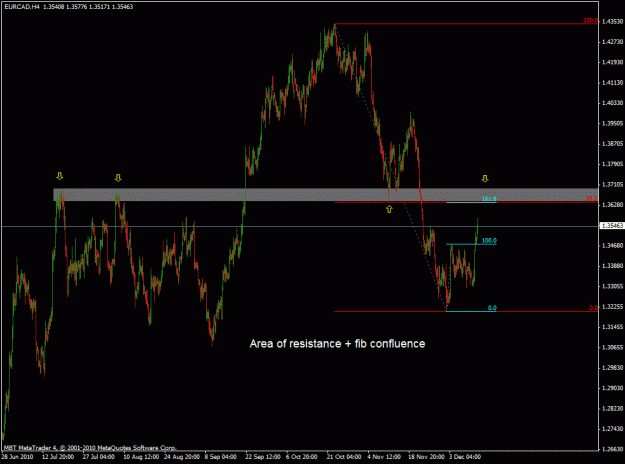
Task: Click the 1.41130 price axis label
Action: [x=612, y=83]
